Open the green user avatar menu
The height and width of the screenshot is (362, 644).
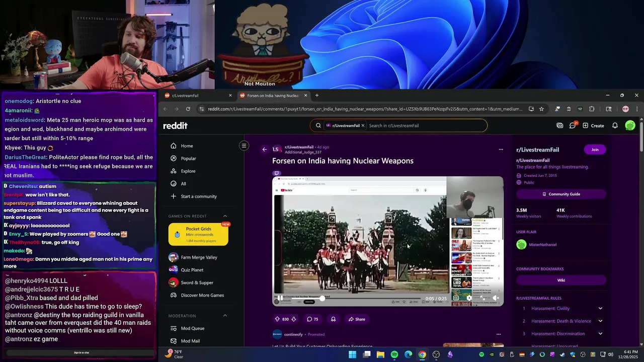click(630, 126)
